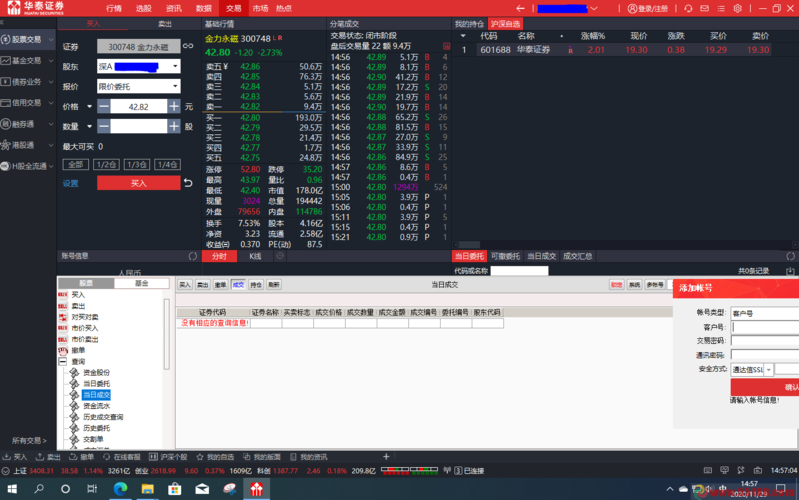Click the 卖出 shortcut in bottom toolbar

48,457
